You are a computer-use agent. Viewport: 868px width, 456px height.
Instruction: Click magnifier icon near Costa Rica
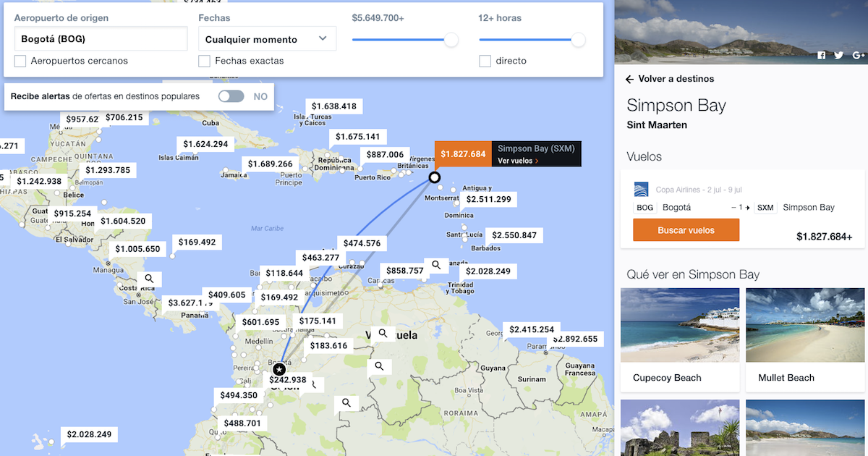[x=150, y=278]
